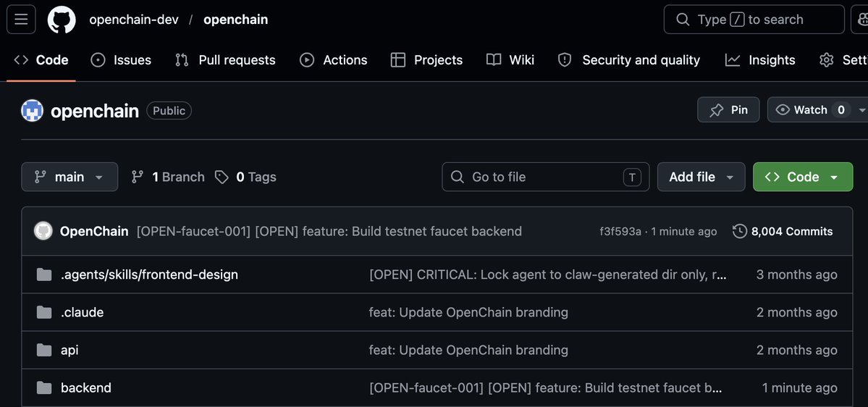The image size is (868, 407).
Task: View the 0 Tags link
Action: (x=245, y=177)
